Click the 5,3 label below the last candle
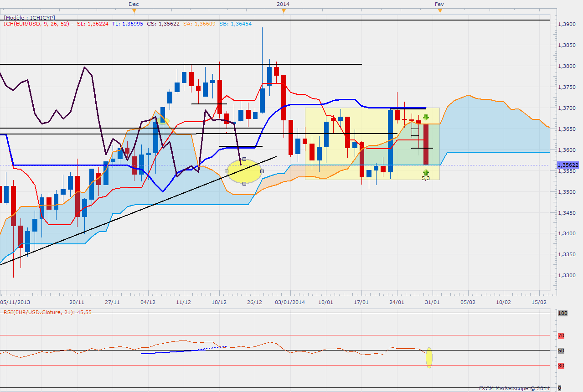Screen dimensions: 583x392 [426, 178]
